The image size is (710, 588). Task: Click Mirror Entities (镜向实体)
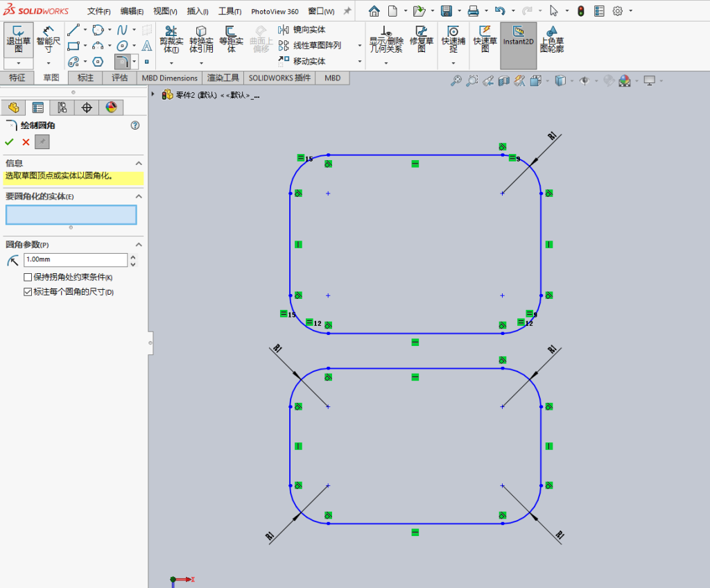302,30
